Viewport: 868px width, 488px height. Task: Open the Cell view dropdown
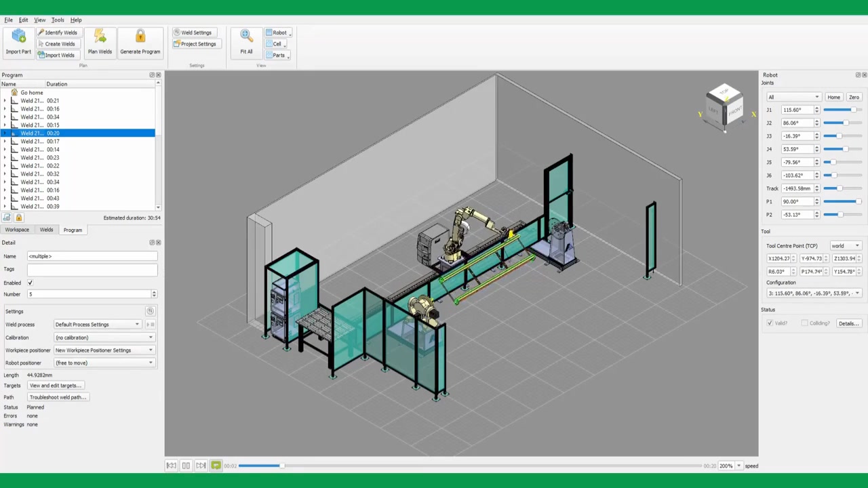(276, 44)
